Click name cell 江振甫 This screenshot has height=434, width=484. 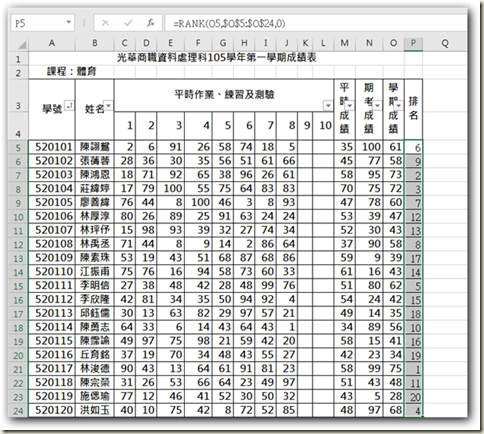95,272
